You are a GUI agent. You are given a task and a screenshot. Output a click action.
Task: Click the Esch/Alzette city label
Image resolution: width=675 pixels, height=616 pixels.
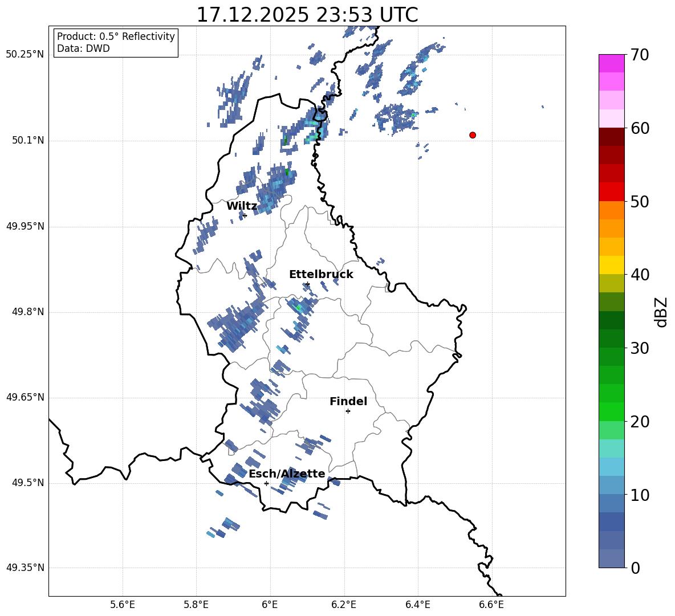[287, 474]
